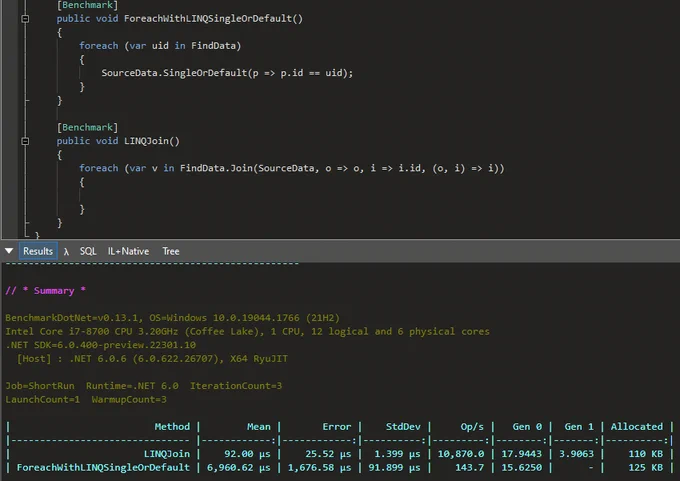Click the 10,870.0 Op/s value
Image resolution: width=680 pixels, height=481 pixels.
[x=461, y=454]
